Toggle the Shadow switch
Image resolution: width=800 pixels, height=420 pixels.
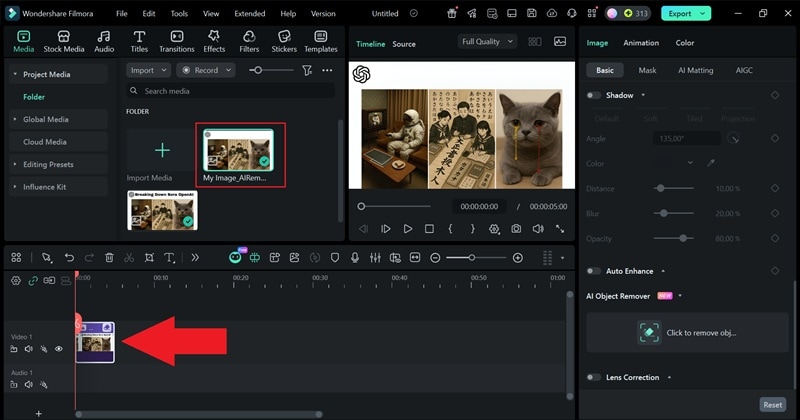click(x=593, y=95)
